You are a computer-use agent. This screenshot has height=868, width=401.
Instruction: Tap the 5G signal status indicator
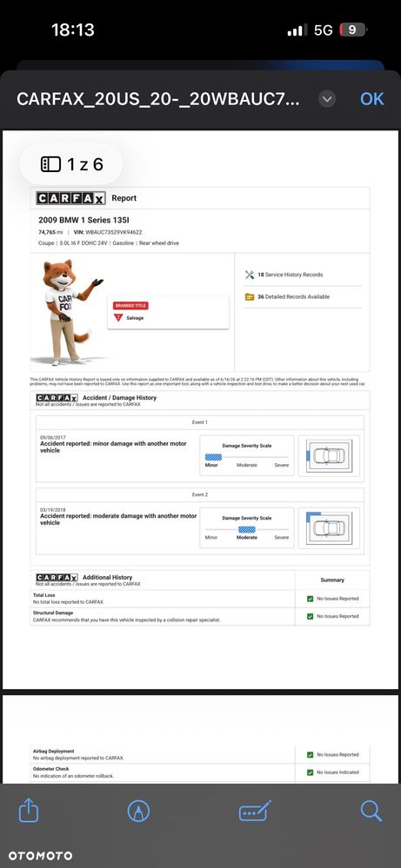(x=323, y=30)
